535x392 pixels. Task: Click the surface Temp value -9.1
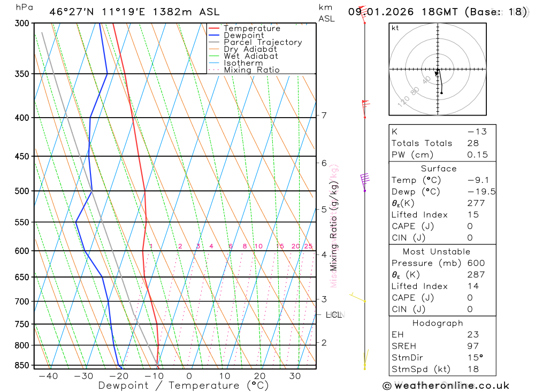[x=478, y=180]
